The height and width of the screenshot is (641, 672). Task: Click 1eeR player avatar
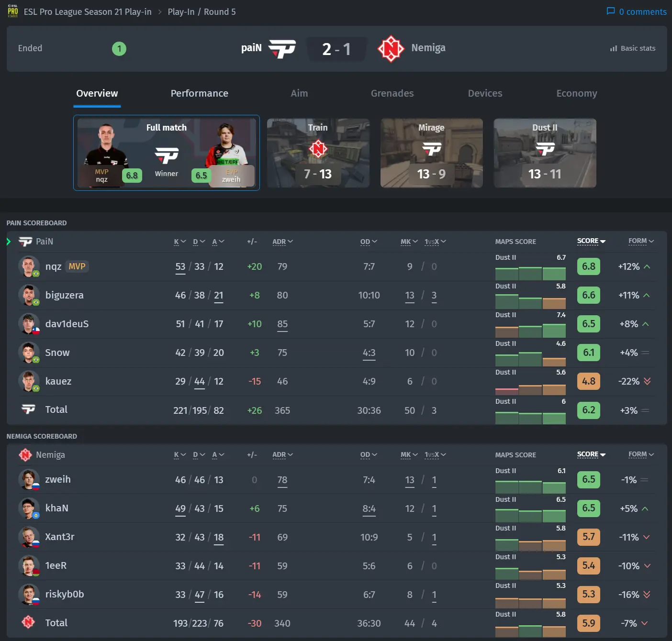point(29,565)
